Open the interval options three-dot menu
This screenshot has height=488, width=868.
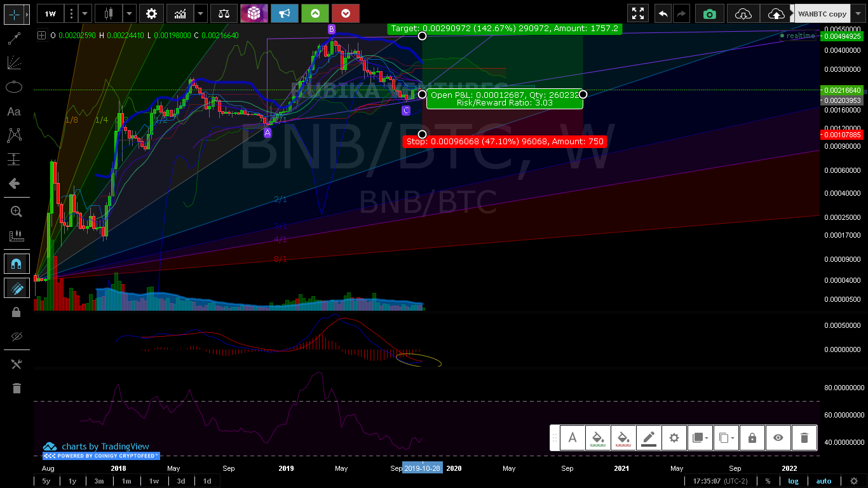(72, 13)
